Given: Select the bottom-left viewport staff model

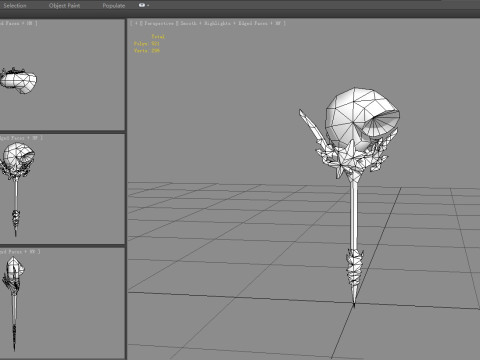Looking at the screenshot, I should click(x=13, y=304).
